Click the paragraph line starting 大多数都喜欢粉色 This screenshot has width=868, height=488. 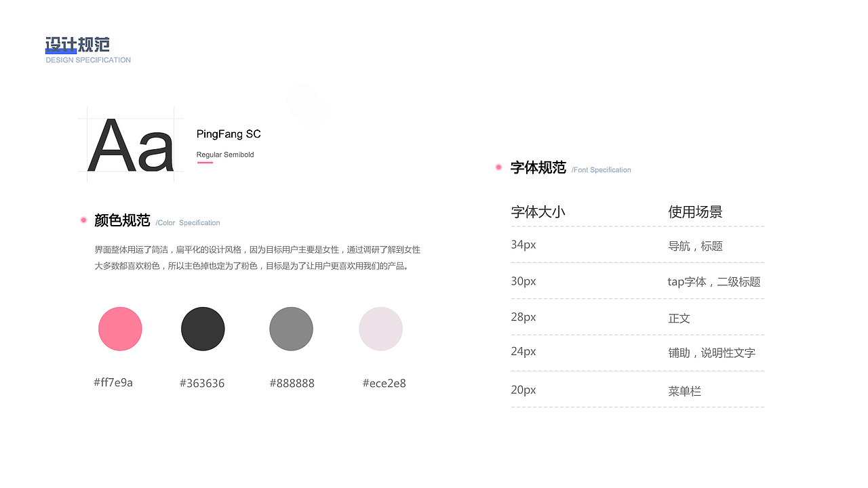[x=252, y=266]
